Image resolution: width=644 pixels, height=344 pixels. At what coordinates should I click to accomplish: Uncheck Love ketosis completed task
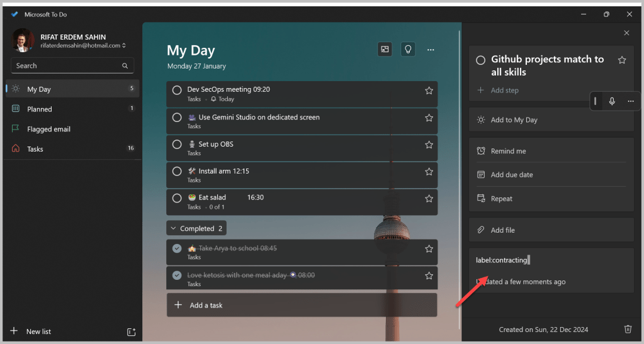tap(177, 275)
